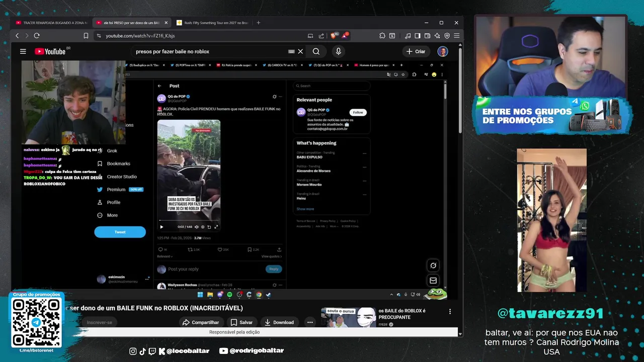Open options for Moraes Mourão trend
Image resolution: width=644 pixels, height=362 pixels.
click(364, 180)
